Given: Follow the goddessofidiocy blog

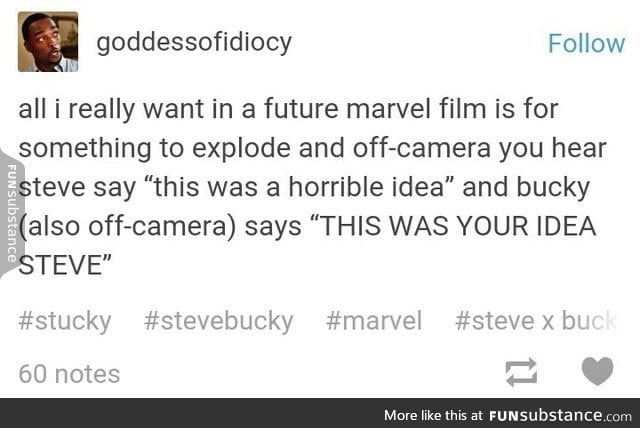Looking at the screenshot, I should (x=586, y=43).
